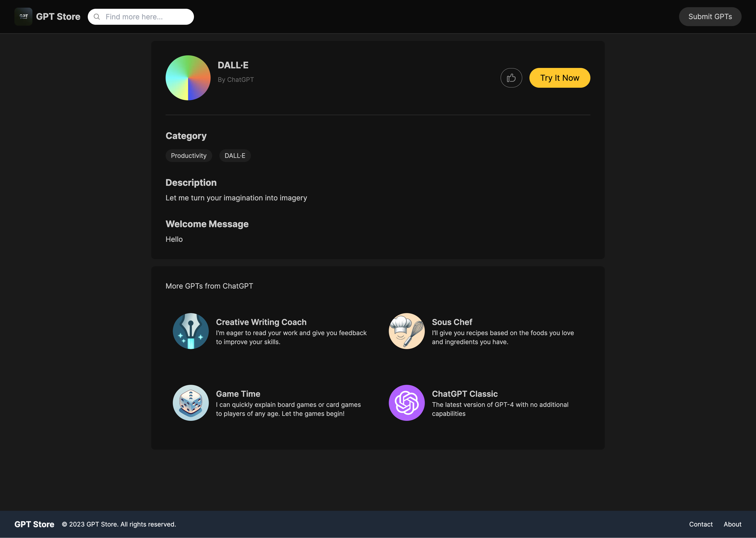
Task: Open the About footer link
Action: tap(732, 524)
